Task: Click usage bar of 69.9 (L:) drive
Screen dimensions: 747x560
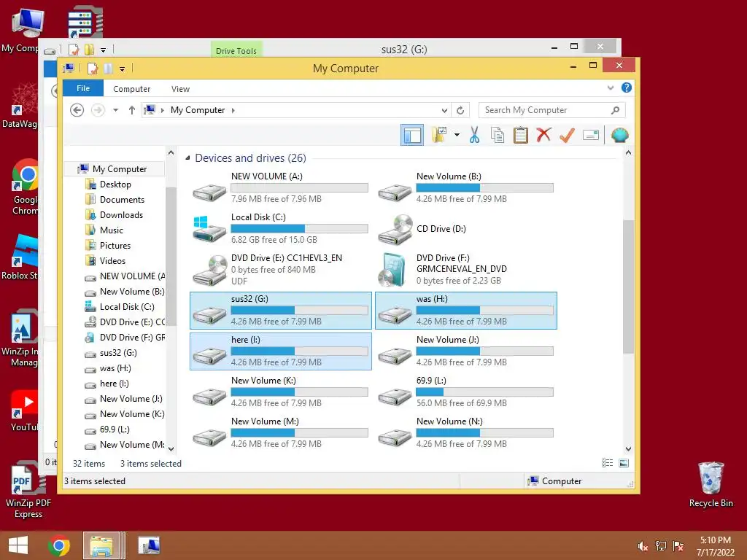Action: coord(484,392)
